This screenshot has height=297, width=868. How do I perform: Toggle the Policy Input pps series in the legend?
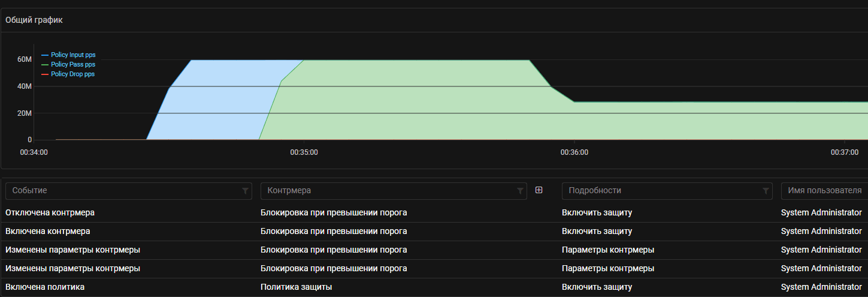point(73,55)
